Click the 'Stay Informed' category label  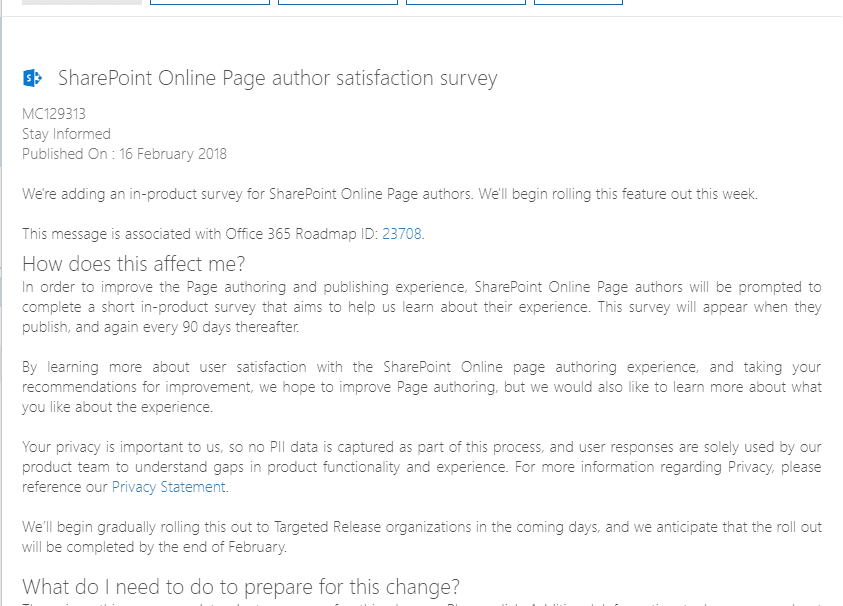[x=66, y=133]
